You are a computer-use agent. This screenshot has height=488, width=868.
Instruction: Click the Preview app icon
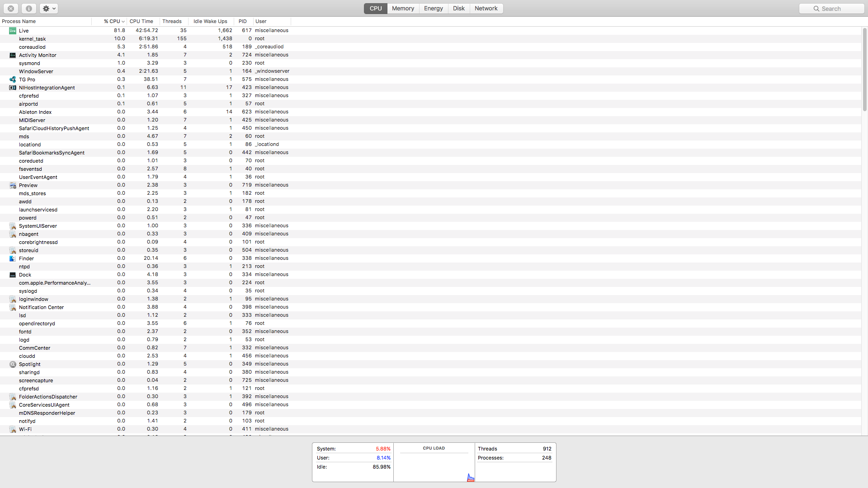tap(13, 185)
